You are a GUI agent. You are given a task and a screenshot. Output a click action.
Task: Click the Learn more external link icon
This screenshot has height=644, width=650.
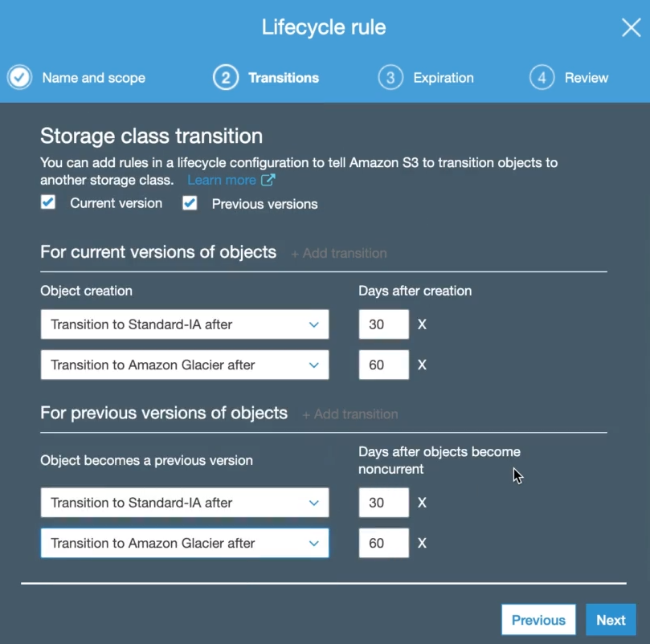pyautogui.click(x=268, y=180)
